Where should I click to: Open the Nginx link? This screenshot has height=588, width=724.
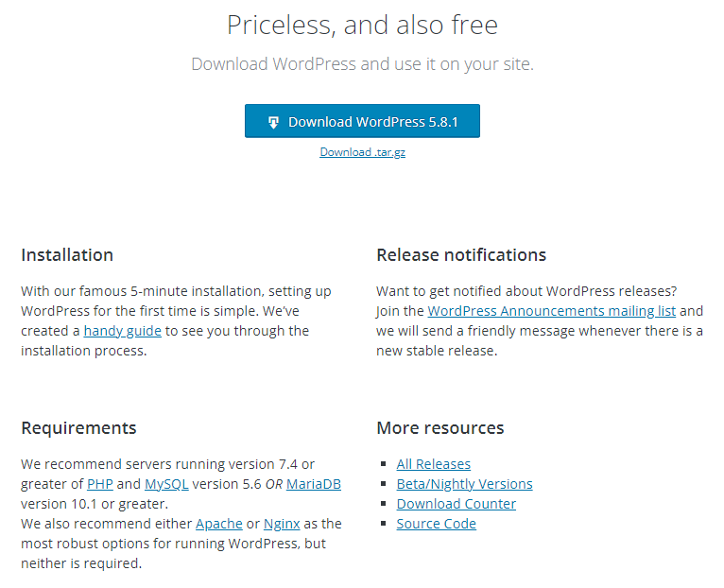click(282, 524)
